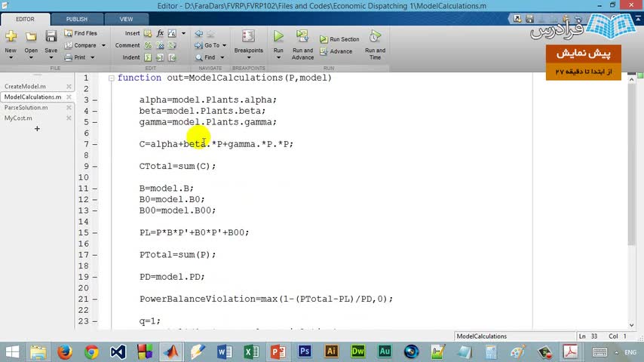
Task: Minimize the toolstrip with top-right arrow
Action: point(638,19)
